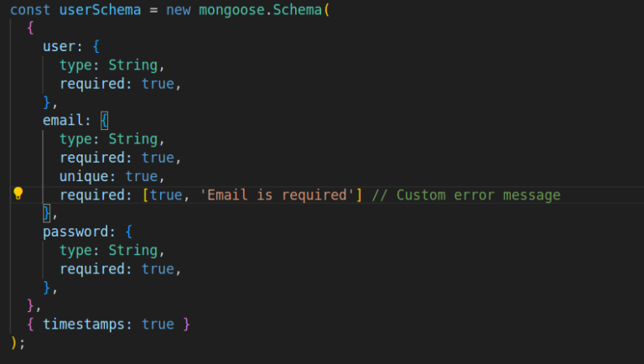Click the unique property key
The height and width of the screenshot is (364, 644).
tap(84, 176)
